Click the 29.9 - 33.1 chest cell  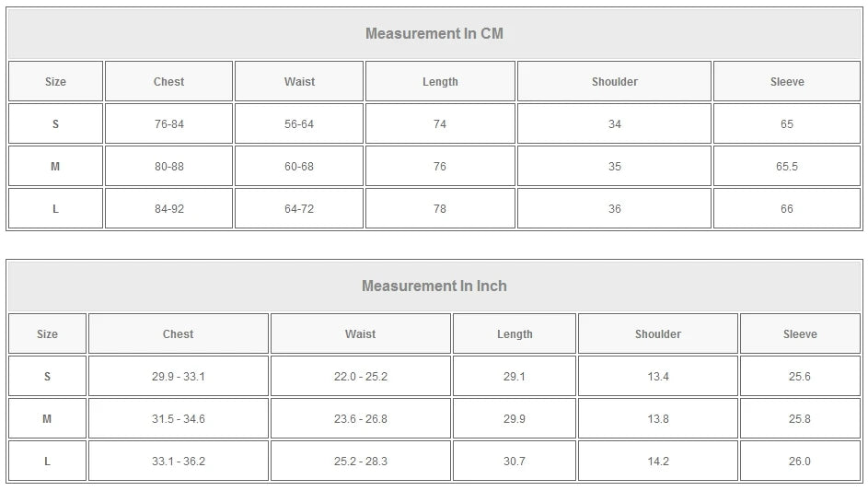click(179, 376)
